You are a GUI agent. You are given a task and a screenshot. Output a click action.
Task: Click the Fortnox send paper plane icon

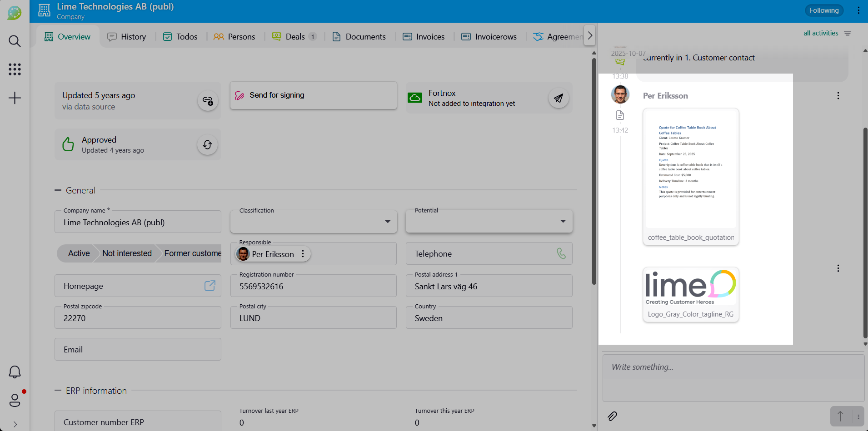click(559, 98)
